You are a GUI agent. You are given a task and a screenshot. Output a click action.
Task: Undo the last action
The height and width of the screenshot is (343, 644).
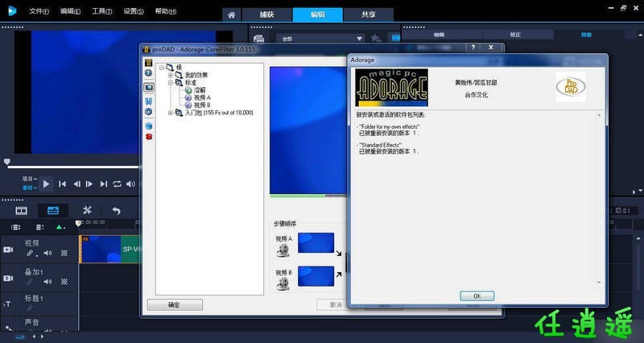(117, 211)
